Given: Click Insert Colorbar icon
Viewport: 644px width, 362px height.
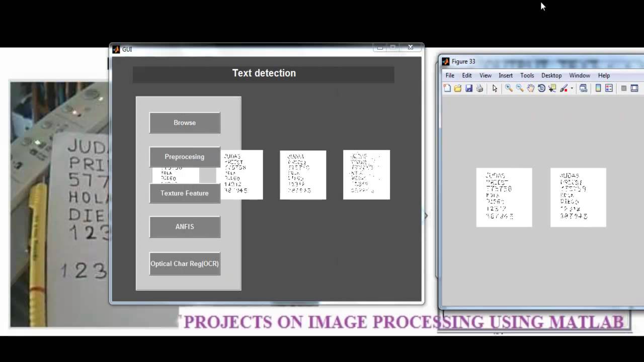Looking at the screenshot, I should 598,88.
